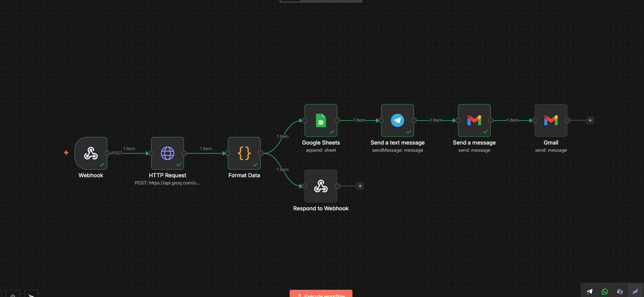Click the zoom out canvas control
Screen dimensions: 644x297
pyautogui.click(x=13, y=295)
